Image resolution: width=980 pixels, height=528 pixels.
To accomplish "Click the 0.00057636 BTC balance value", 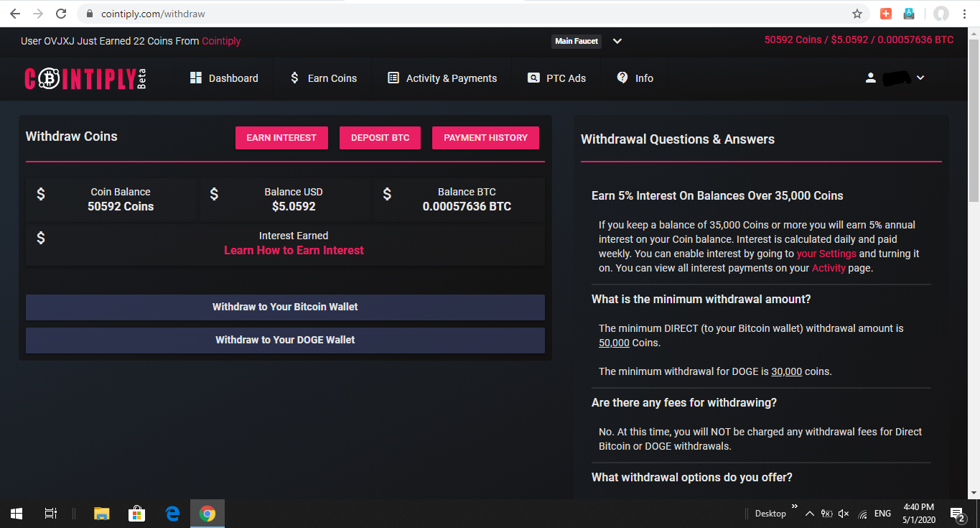I will (467, 206).
